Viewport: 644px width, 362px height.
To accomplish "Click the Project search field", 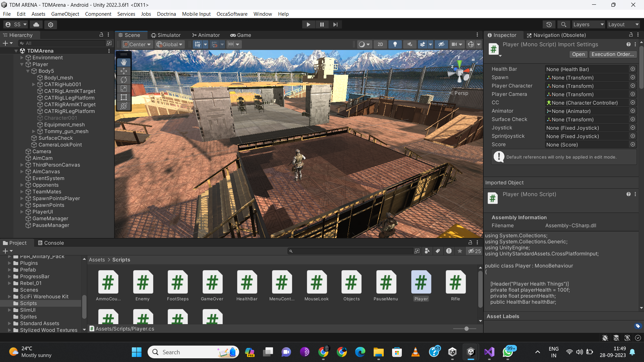I will (352, 251).
